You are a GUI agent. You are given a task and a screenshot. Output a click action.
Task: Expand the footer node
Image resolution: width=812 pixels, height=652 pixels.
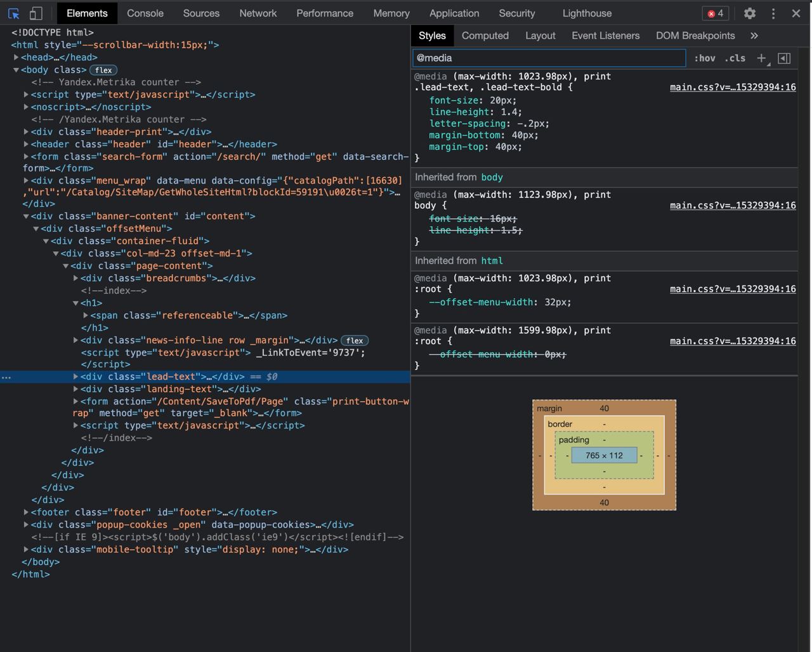(x=26, y=512)
